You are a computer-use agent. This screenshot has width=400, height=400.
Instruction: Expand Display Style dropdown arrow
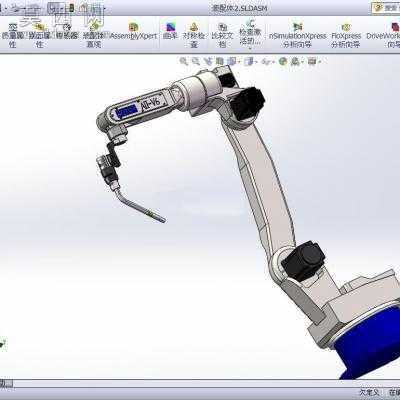click(256, 62)
